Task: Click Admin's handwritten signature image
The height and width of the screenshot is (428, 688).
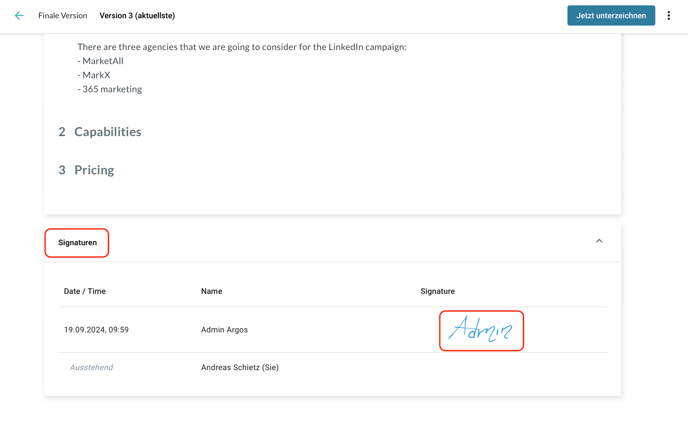Action: coord(481,330)
